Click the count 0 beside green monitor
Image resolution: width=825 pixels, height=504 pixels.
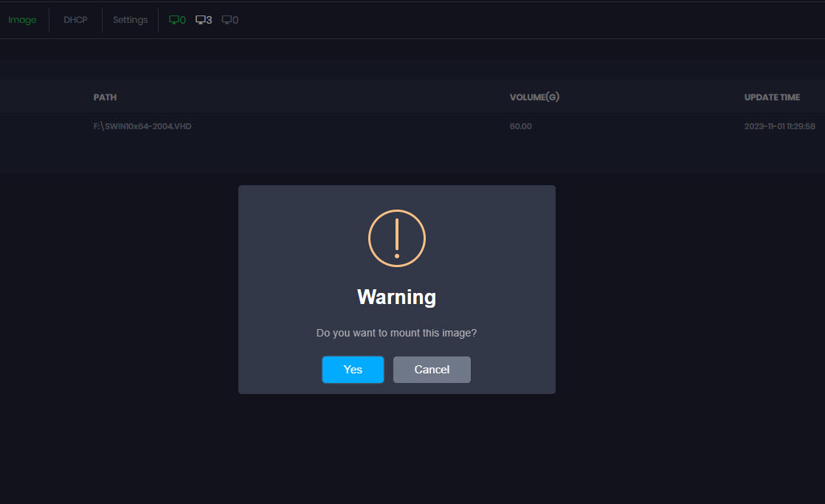tap(183, 20)
